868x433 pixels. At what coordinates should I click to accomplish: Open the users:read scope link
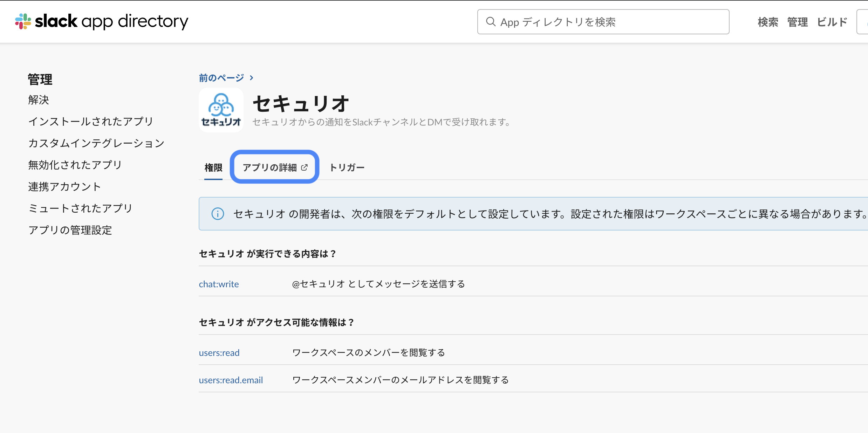tap(219, 353)
